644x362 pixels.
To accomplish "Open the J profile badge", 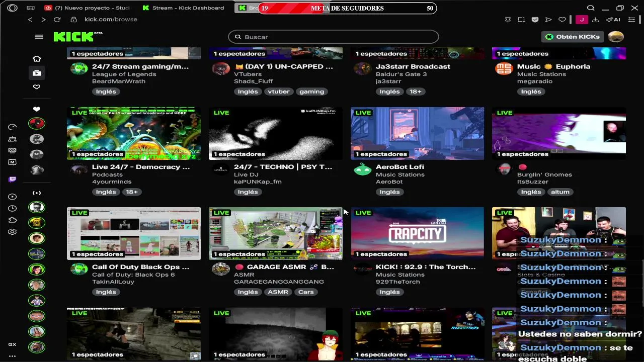I will coord(582,20).
